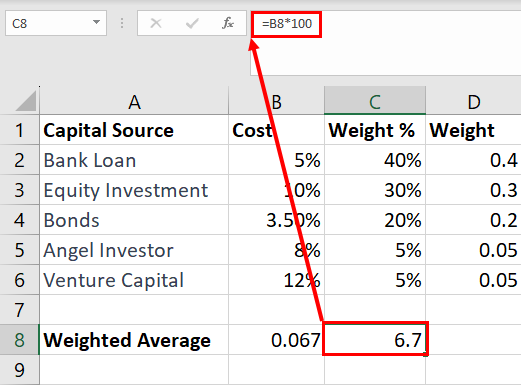The height and width of the screenshot is (385, 521).
Task: Click the Weight % header cell
Action: [375, 130]
